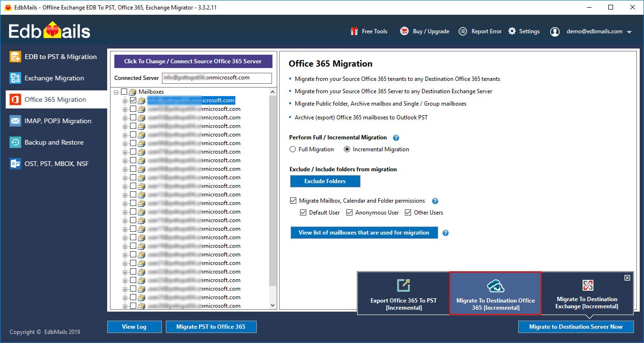
Task: Click mailbox list scroll down arrow
Action: (x=273, y=305)
